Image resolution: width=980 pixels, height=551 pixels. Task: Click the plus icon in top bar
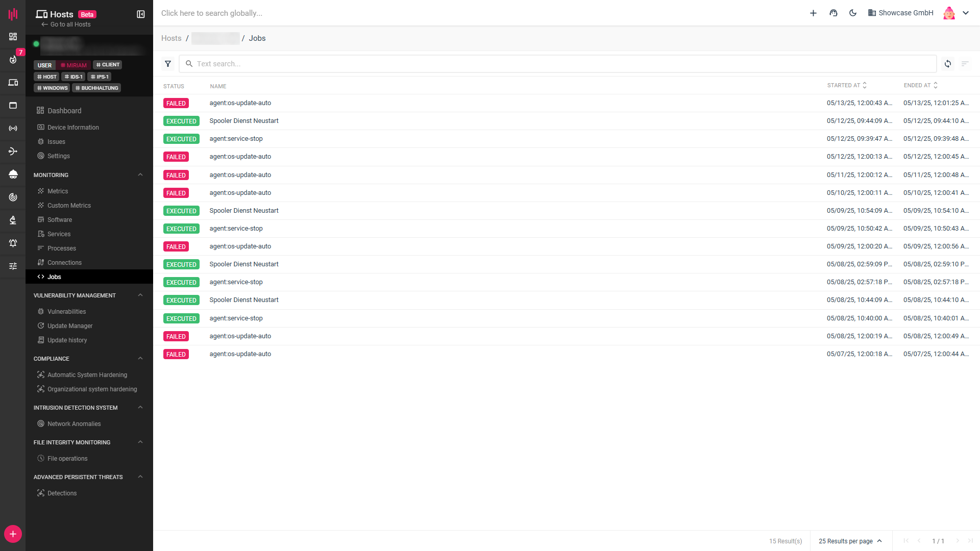tap(813, 13)
